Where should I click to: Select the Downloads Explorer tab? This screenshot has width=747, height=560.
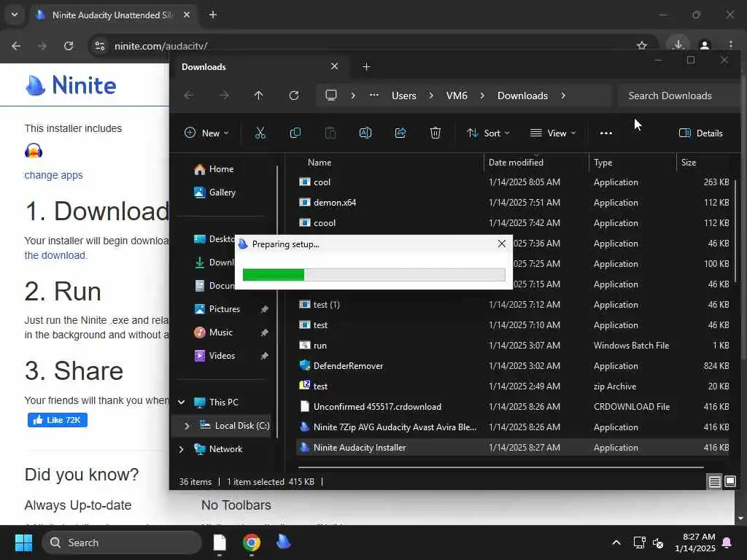[x=259, y=66]
